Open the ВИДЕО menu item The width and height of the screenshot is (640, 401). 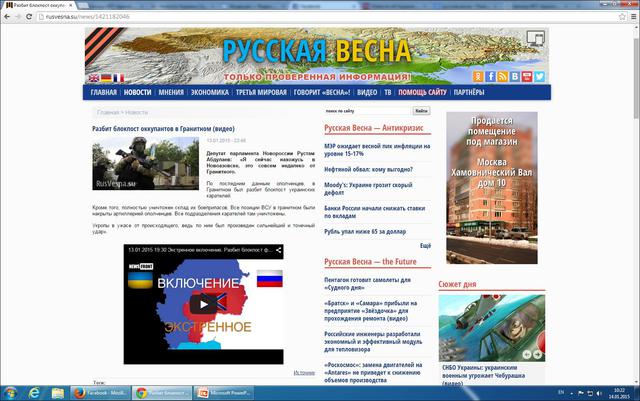pos(367,92)
